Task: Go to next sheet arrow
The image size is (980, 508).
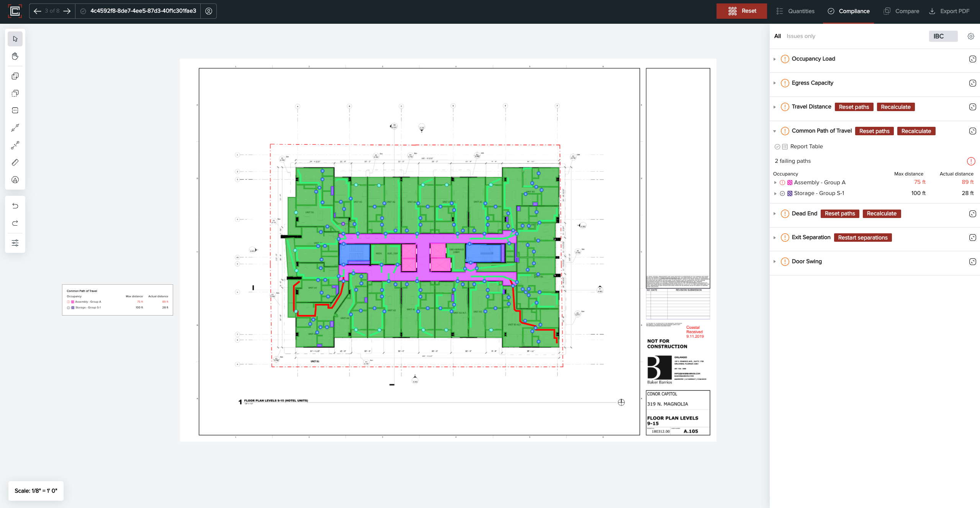Action: click(x=67, y=11)
